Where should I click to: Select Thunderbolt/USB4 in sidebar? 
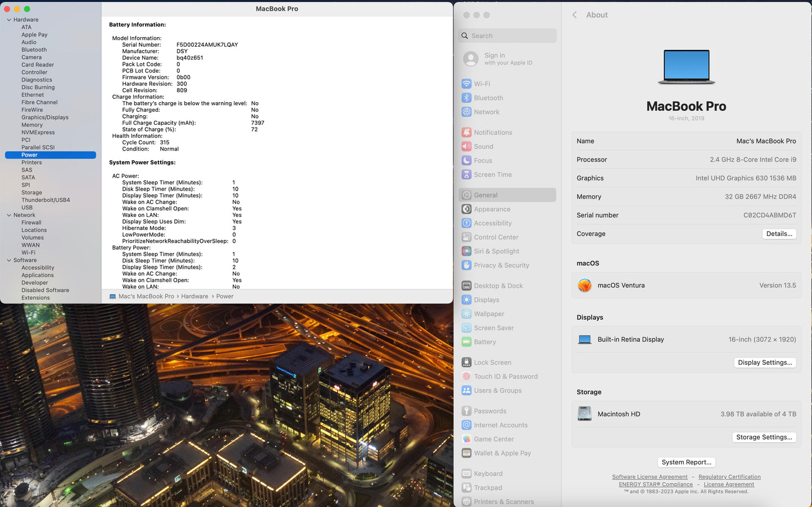[46, 200]
